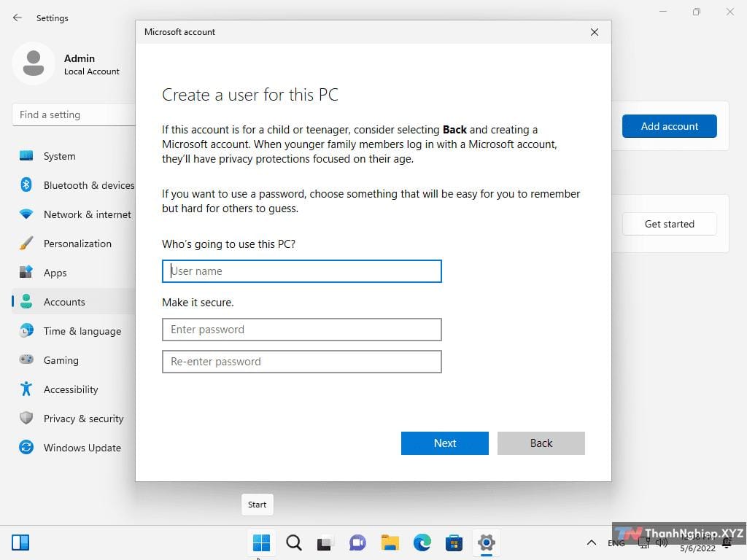This screenshot has height=560, width=747.
Task: Go back using Settings back arrow
Action: 18,17
